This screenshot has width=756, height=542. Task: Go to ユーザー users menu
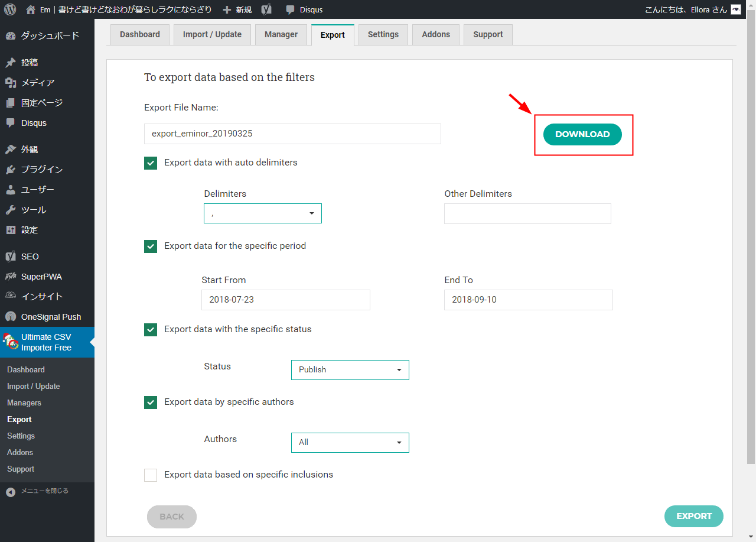tap(47, 190)
